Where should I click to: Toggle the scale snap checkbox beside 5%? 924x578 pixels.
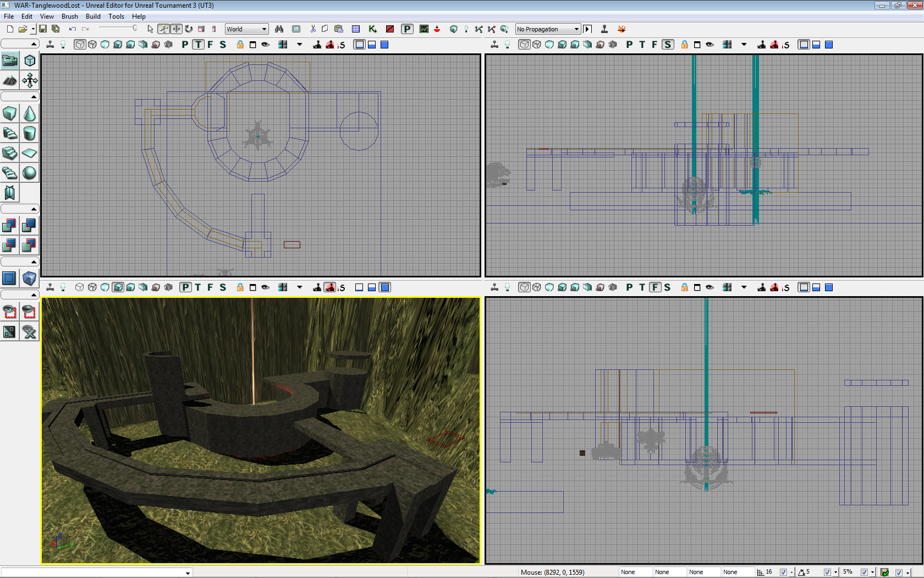coord(864,572)
